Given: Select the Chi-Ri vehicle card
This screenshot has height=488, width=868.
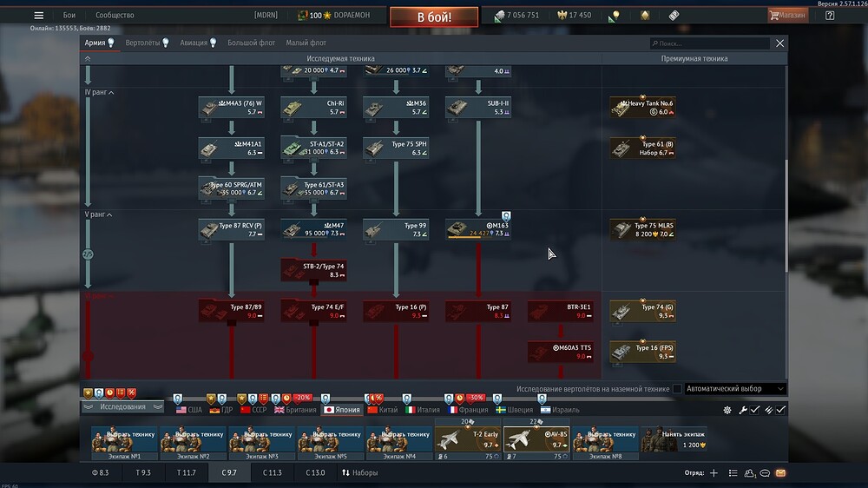Looking at the screenshot, I should tap(314, 107).
